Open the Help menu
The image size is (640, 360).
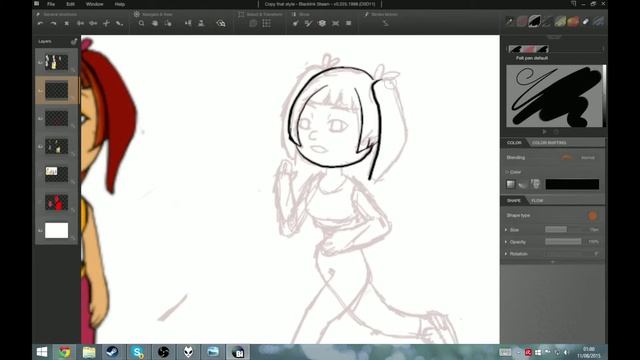(x=120, y=4)
